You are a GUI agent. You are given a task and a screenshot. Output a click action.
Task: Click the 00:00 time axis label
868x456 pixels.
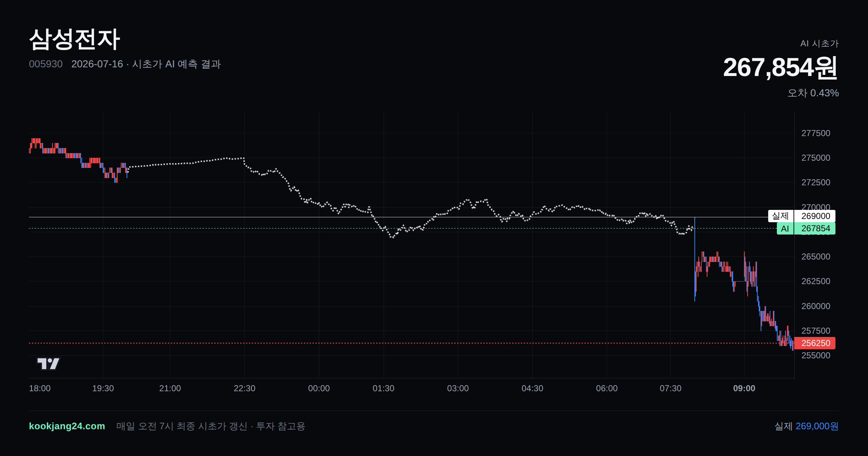(x=319, y=388)
